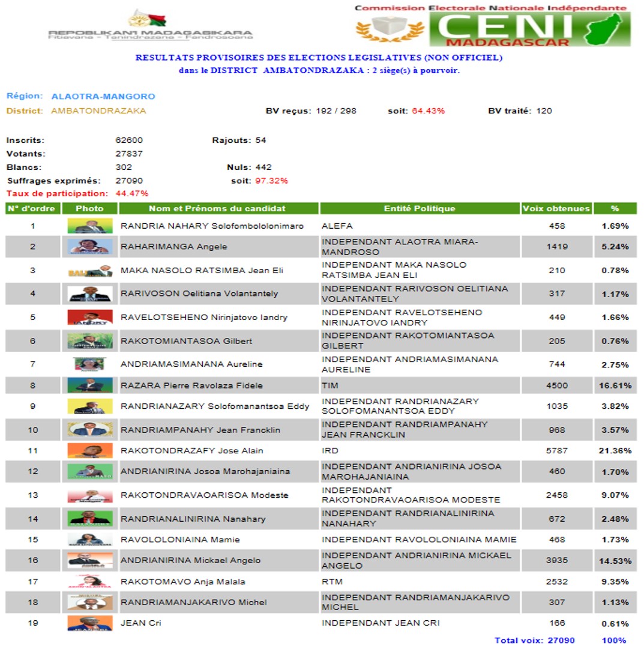Open candidate photo for RANDRIA NAHARY Solofombololonimaro
This screenshot has height=649, width=644.
(90, 226)
